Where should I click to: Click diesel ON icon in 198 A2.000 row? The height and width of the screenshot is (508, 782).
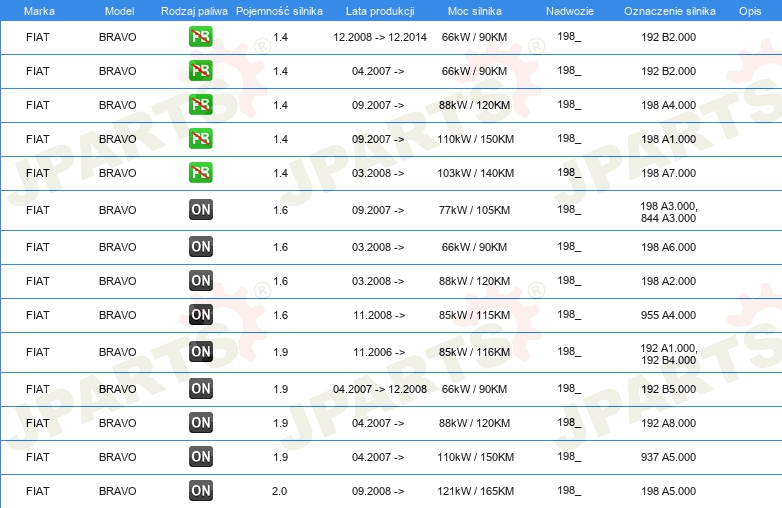coord(200,280)
